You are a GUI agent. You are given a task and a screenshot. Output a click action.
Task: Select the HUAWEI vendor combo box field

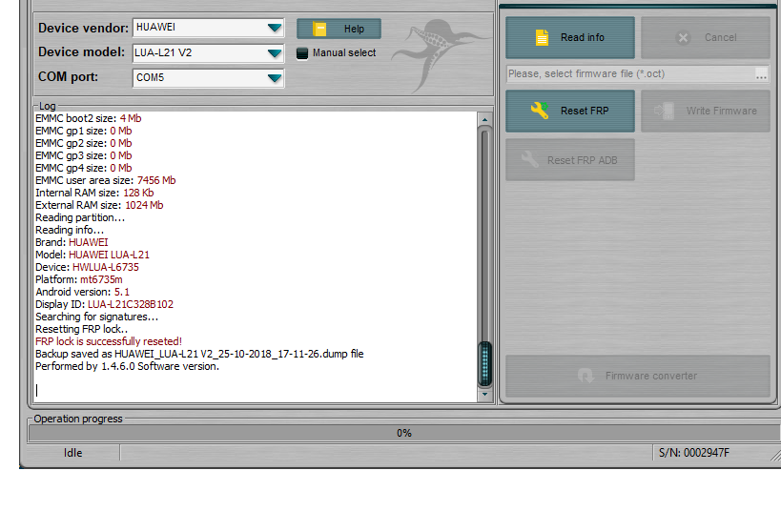(208, 28)
